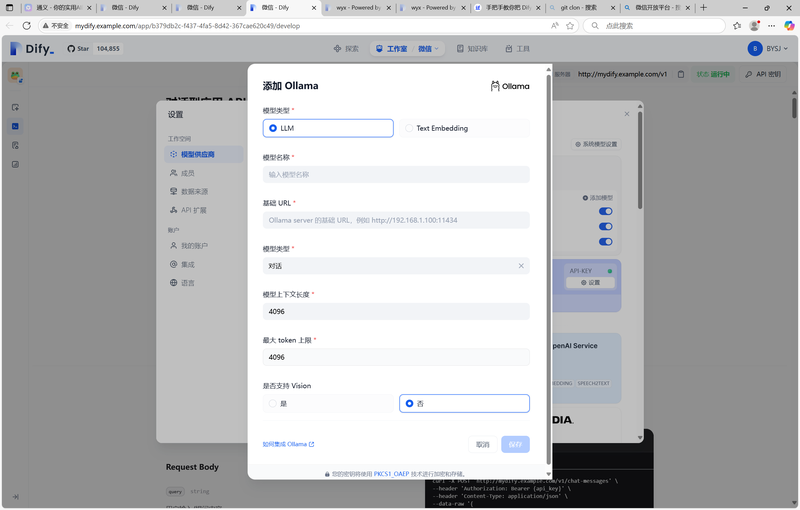The height and width of the screenshot is (510, 800).
Task: Open the 探索 navigation item
Action: point(346,48)
